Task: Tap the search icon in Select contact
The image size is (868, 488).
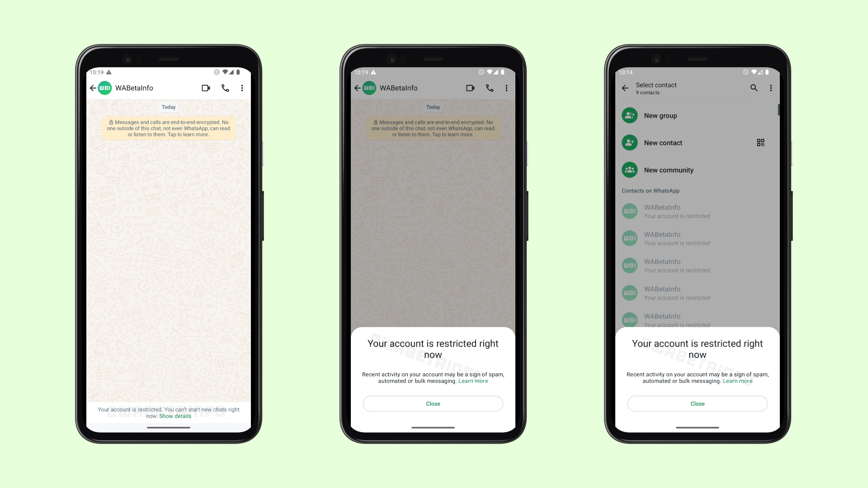Action: [x=754, y=88]
